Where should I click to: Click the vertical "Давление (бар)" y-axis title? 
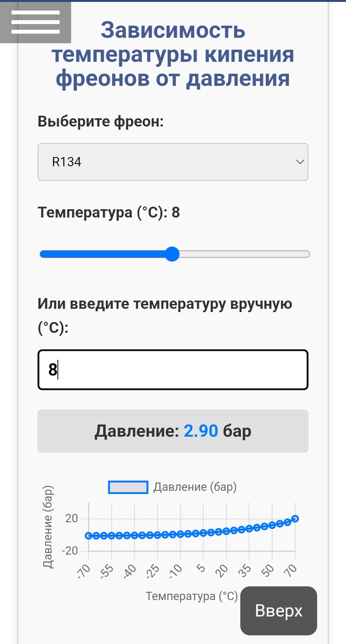point(48,527)
